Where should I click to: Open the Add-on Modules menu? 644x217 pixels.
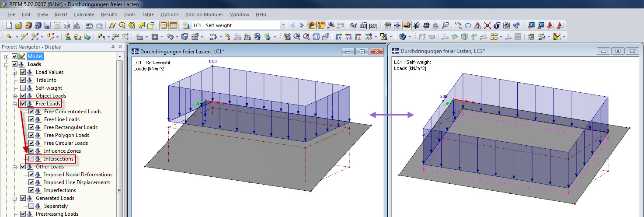click(204, 14)
